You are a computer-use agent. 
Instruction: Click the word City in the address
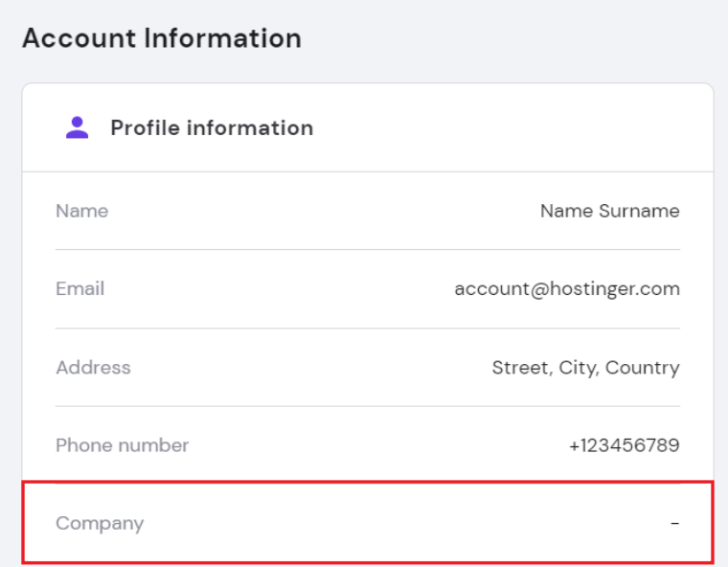point(576,367)
